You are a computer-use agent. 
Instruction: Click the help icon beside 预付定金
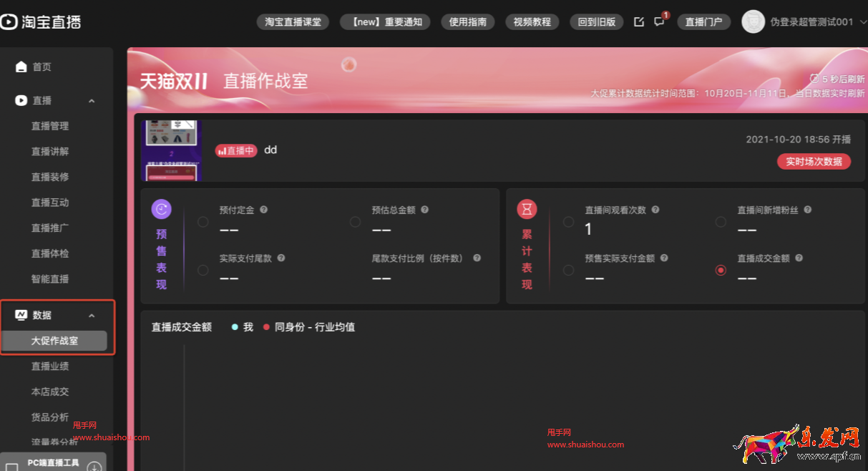263,210
